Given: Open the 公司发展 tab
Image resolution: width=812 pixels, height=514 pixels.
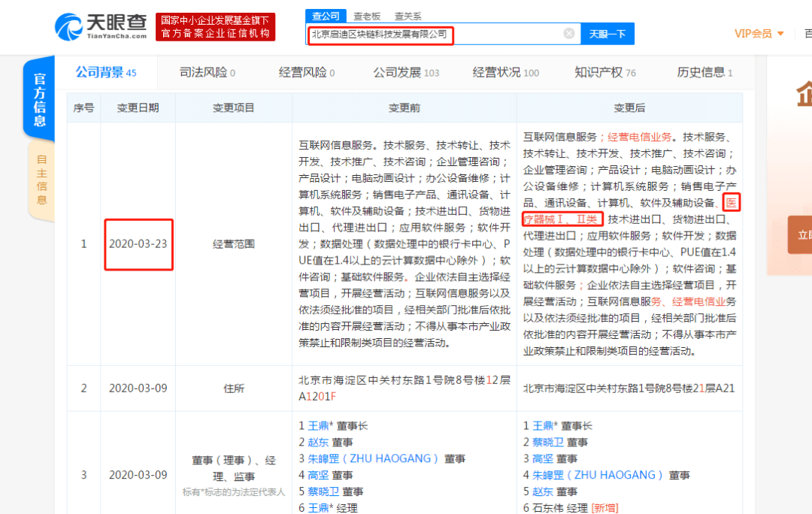Looking at the screenshot, I should [x=406, y=72].
